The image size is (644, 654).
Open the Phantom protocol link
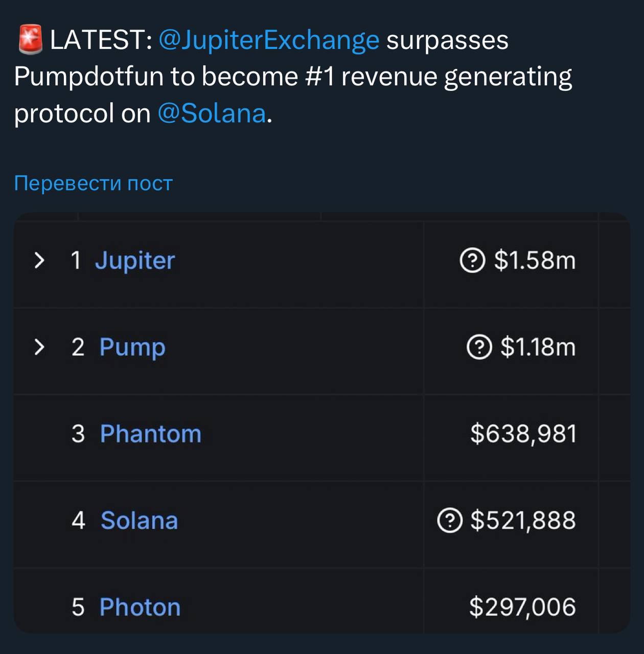(x=151, y=434)
